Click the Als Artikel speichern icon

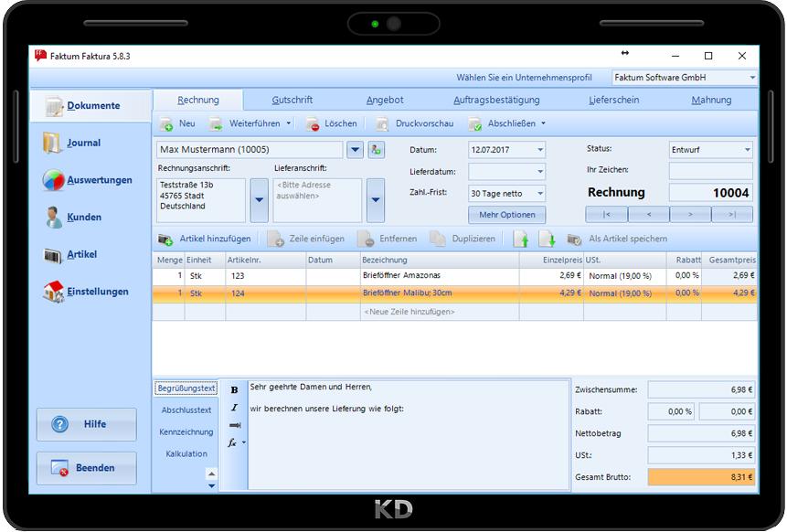coord(575,239)
